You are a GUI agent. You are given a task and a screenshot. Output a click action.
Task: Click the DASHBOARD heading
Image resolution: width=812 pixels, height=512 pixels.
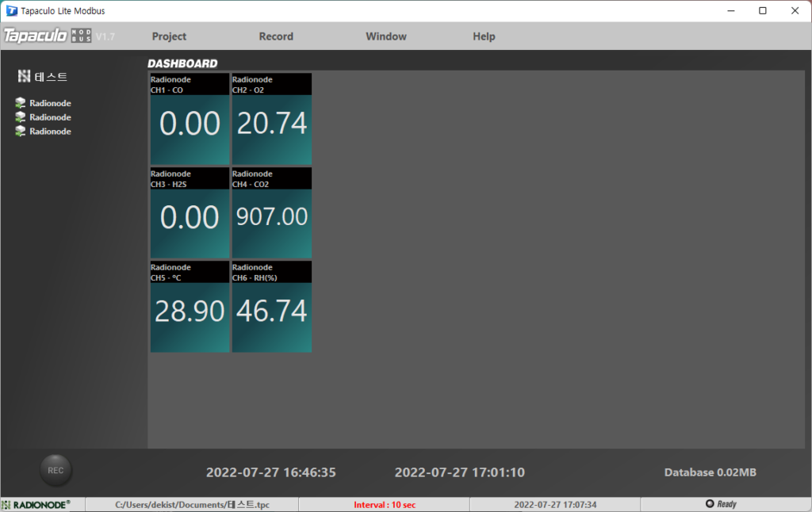182,63
